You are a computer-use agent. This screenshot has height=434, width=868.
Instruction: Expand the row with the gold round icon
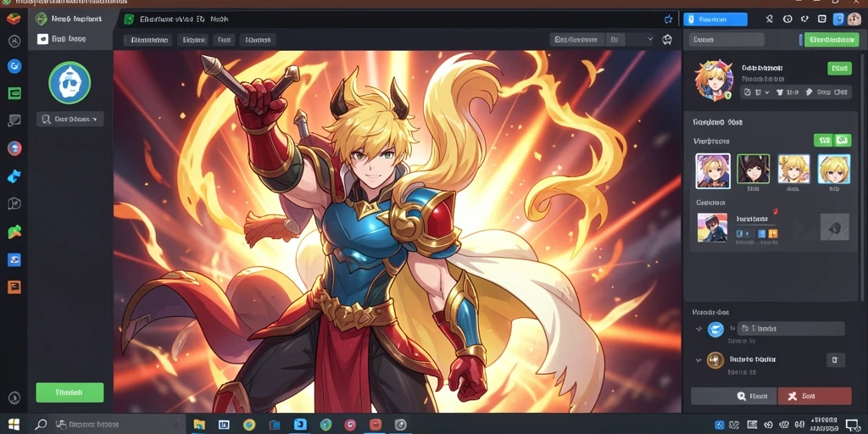click(698, 360)
